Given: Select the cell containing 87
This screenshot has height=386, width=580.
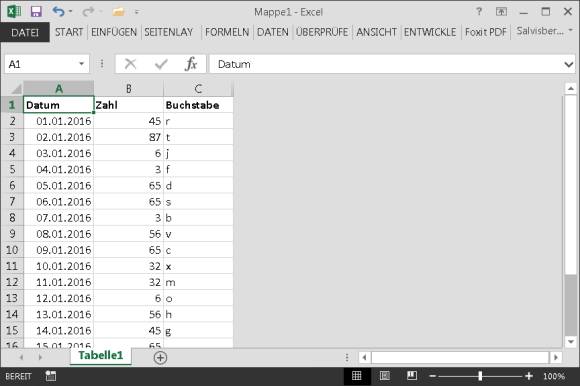Looking at the screenshot, I should pos(128,138).
